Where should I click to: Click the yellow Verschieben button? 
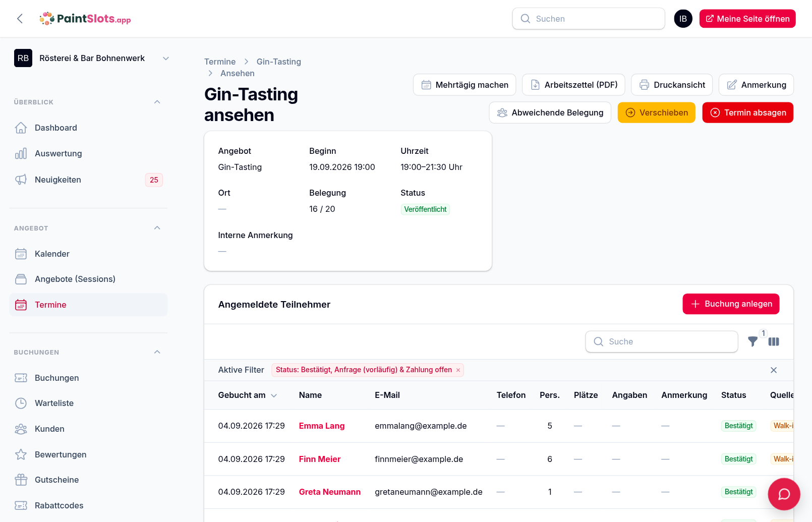tap(657, 112)
